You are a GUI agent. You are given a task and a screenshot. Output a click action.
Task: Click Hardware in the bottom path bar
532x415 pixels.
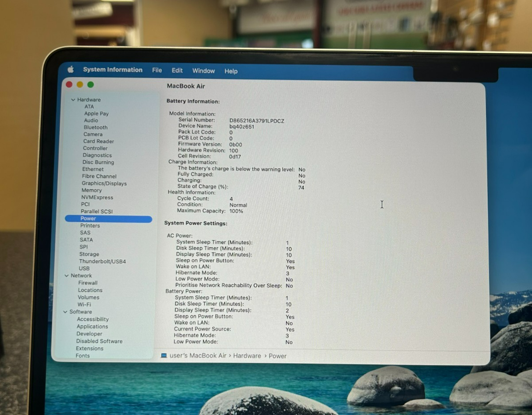(x=247, y=356)
